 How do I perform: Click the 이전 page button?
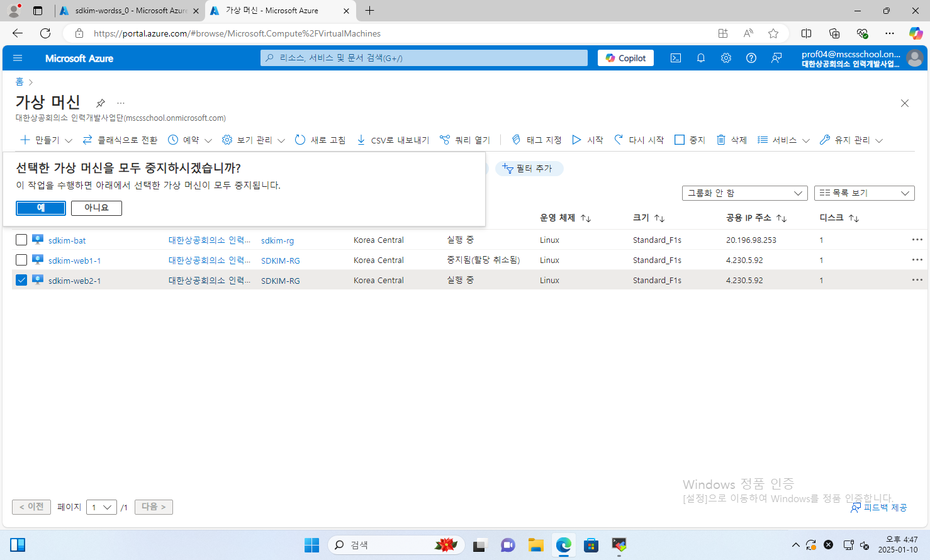click(x=31, y=507)
